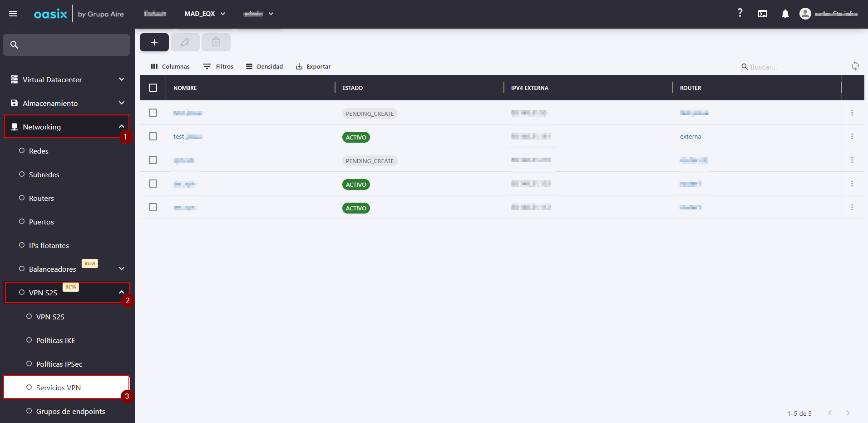
Task: Open the console terminal icon
Action: [x=763, y=14]
